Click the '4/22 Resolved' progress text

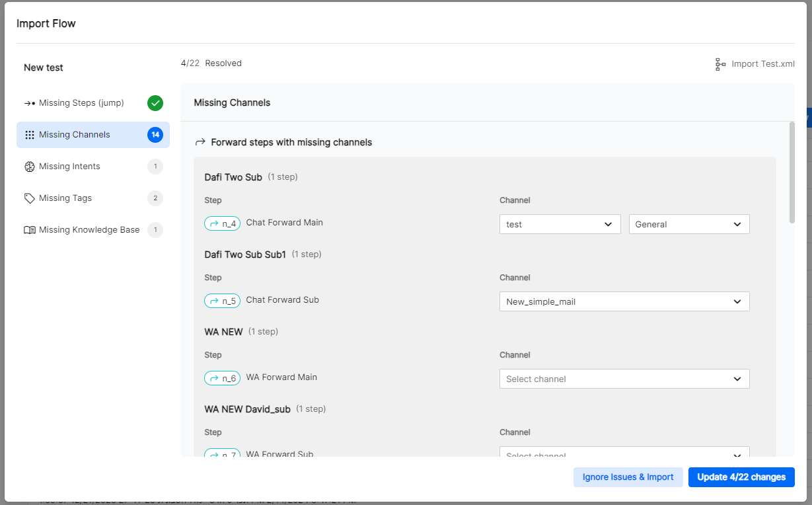[x=211, y=63]
